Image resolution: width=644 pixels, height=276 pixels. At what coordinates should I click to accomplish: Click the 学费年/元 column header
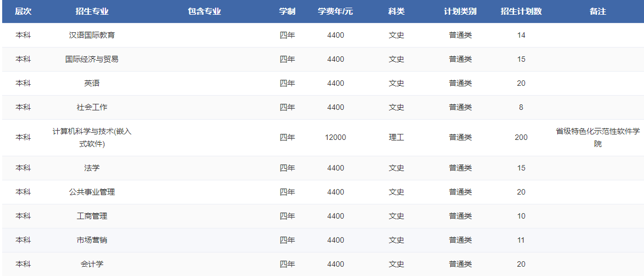335,11
